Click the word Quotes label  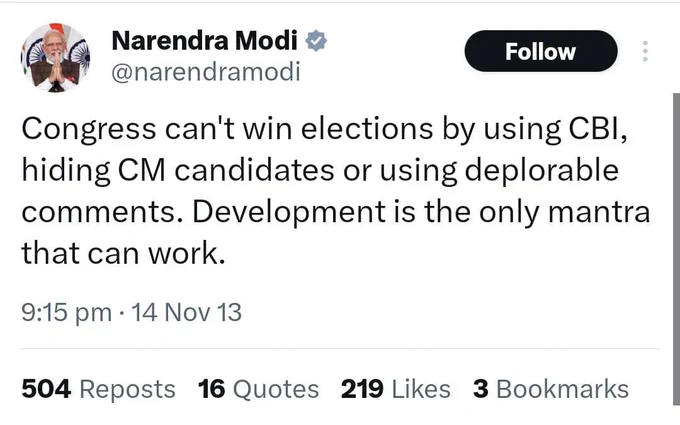tap(276, 389)
